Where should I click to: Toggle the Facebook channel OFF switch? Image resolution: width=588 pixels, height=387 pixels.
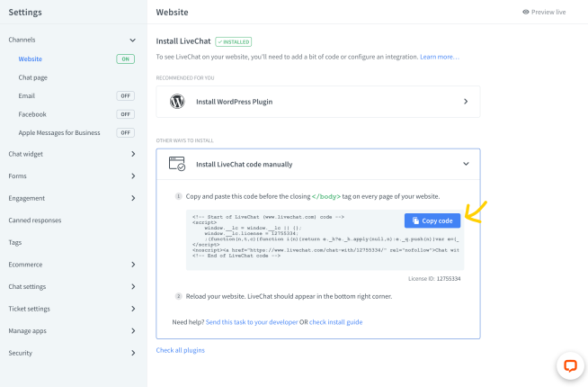point(125,114)
